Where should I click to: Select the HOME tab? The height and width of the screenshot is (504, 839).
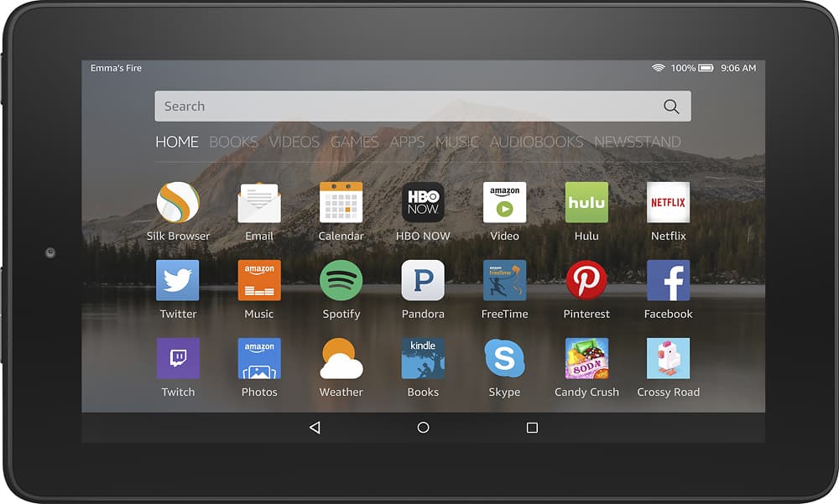[176, 142]
